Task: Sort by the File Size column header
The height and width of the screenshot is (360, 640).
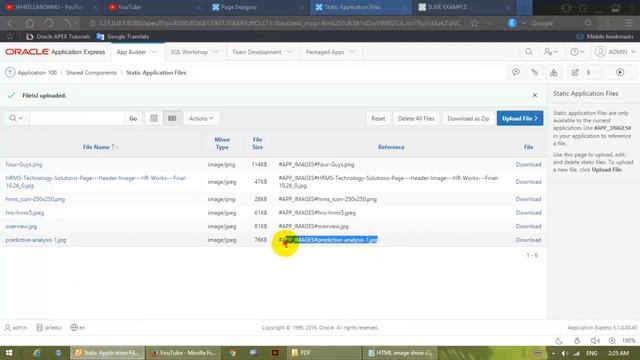Action: (x=258, y=143)
